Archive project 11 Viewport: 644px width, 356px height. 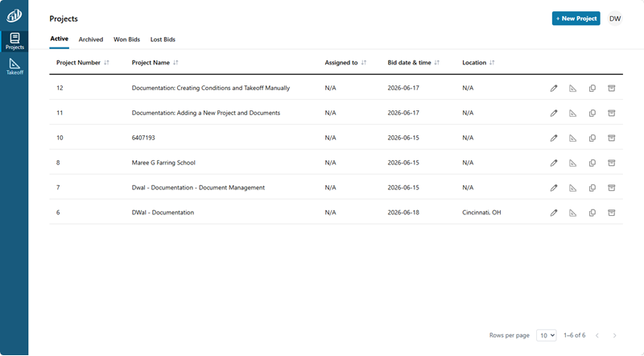(x=612, y=113)
